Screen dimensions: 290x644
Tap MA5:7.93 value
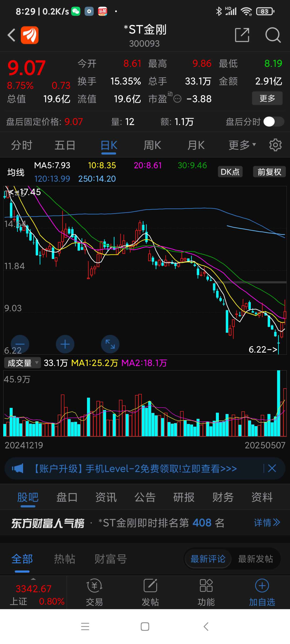point(52,165)
